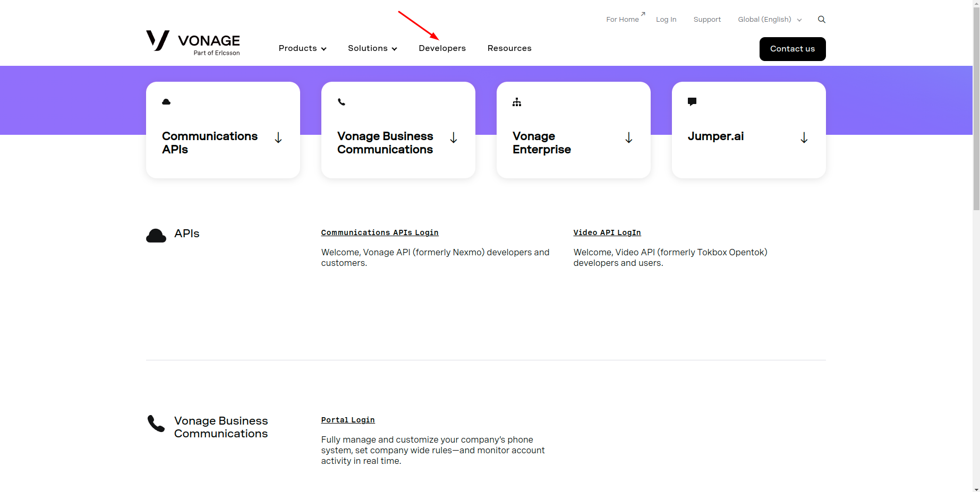Go to the Resources menu item
The image size is (980, 492).
point(509,48)
